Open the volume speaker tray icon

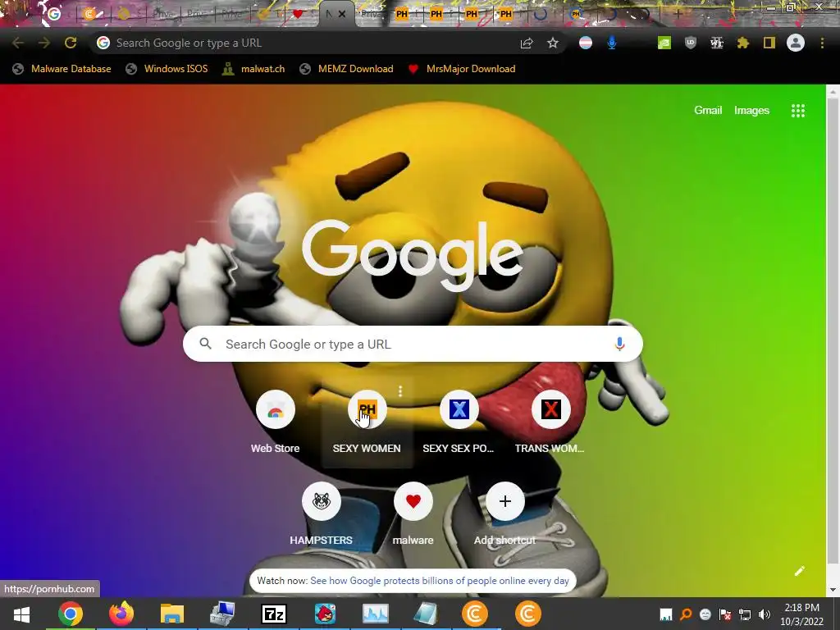765,614
